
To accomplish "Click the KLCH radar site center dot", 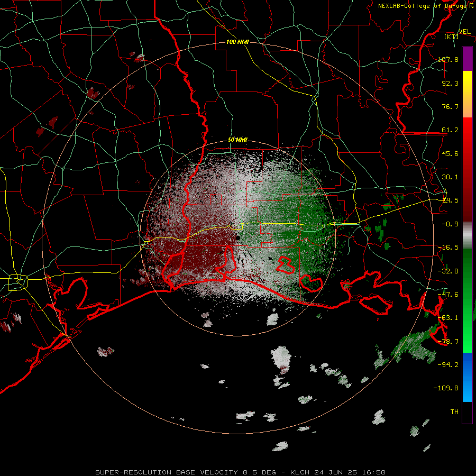I will pyautogui.click(x=238, y=238).
